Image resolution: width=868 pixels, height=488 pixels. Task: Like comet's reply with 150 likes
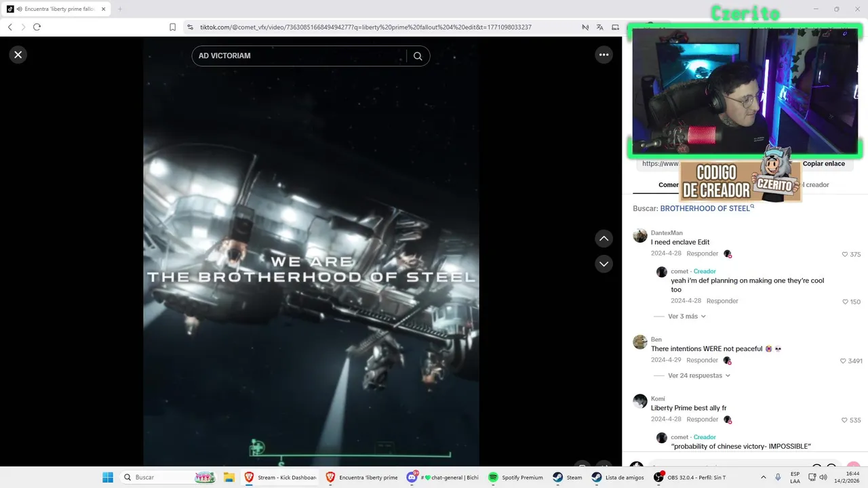pyautogui.click(x=851, y=302)
